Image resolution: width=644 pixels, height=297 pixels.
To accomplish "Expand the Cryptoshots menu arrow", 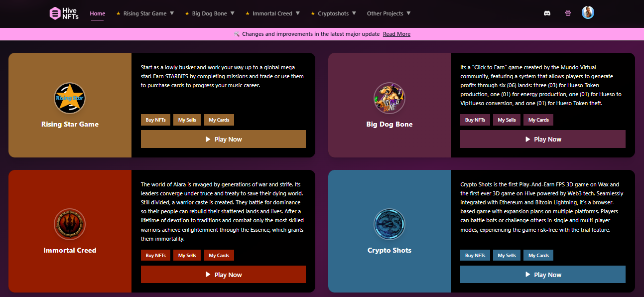I will 355,13.
